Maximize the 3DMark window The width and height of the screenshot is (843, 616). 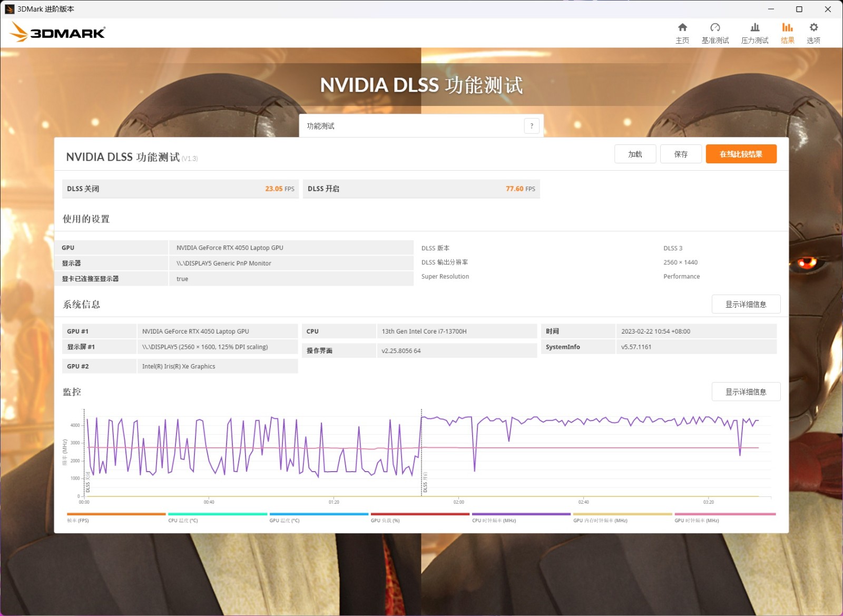799,9
